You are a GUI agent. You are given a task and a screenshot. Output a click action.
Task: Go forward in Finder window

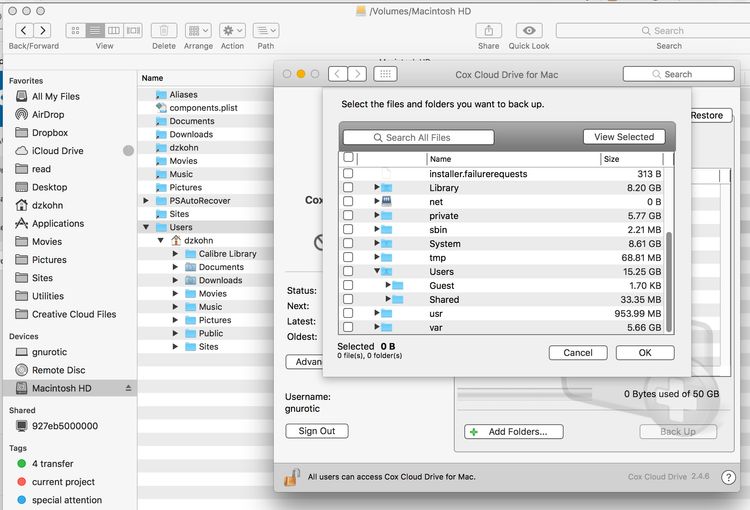click(43, 31)
